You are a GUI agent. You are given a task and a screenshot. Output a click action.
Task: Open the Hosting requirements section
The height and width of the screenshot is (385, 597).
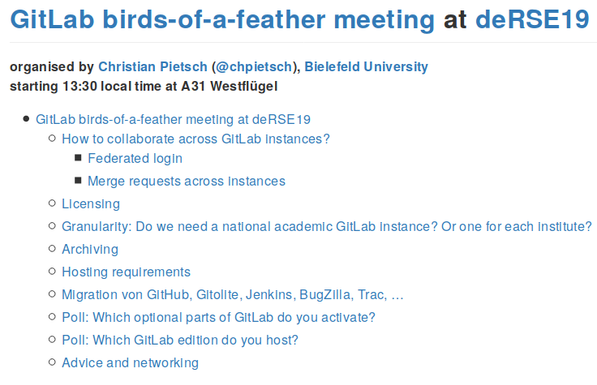click(126, 272)
